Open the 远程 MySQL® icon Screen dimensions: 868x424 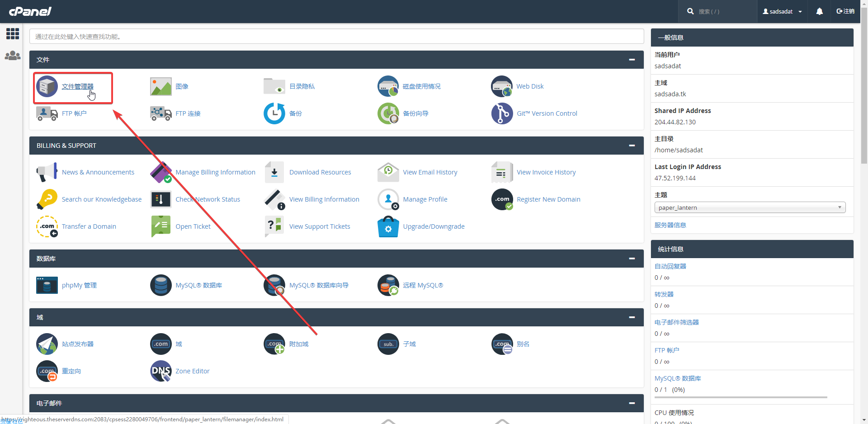[388, 285]
